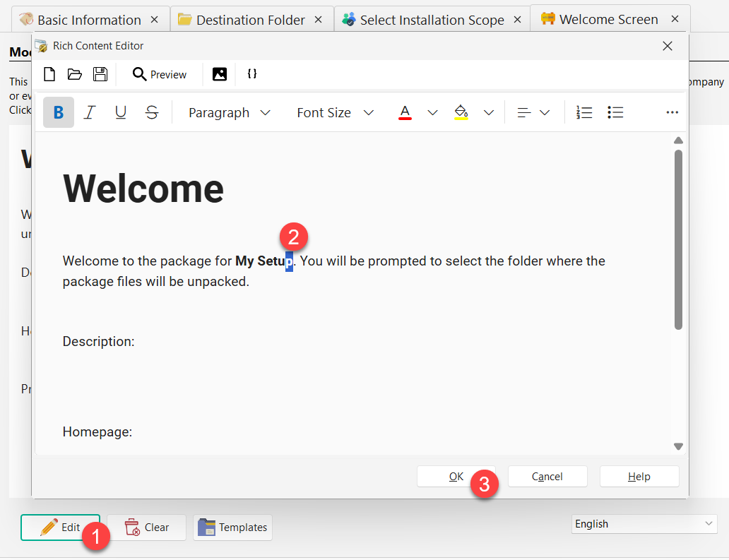This screenshot has height=560, width=729.
Task: Create a new document in the editor
Action: (x=49, y=74)
